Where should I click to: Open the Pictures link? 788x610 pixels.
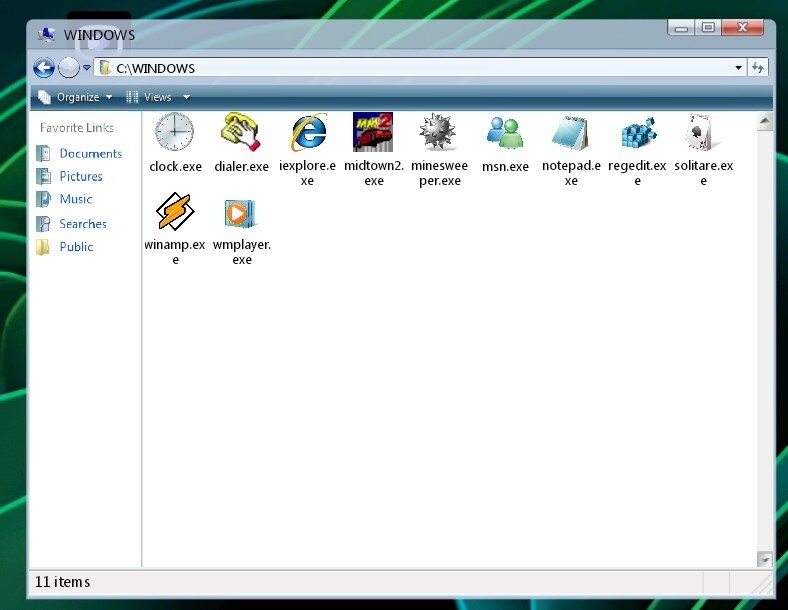pyautogui.click(x=81, y=176)
